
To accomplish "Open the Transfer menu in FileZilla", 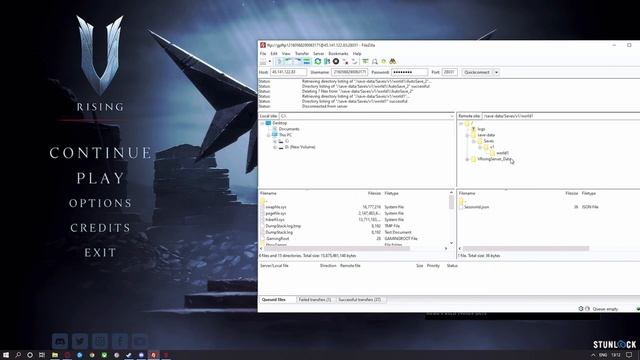I will [x=302, y=53].
